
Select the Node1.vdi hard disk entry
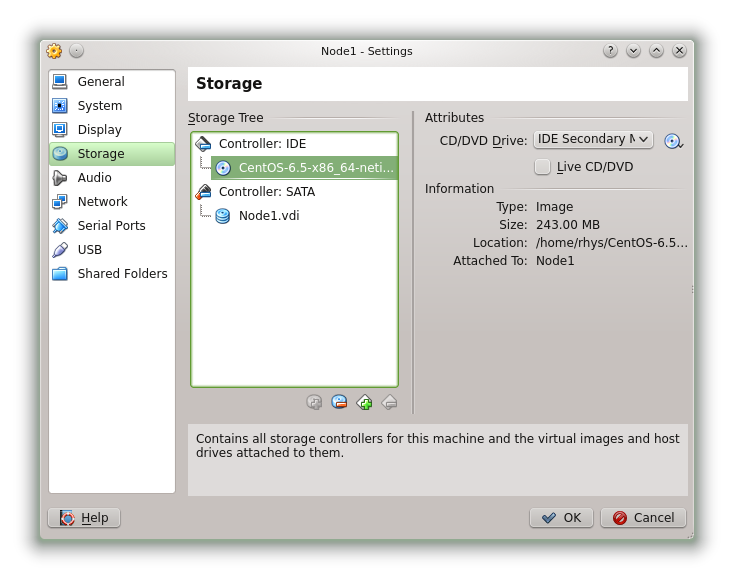click(x=304, y=216)
